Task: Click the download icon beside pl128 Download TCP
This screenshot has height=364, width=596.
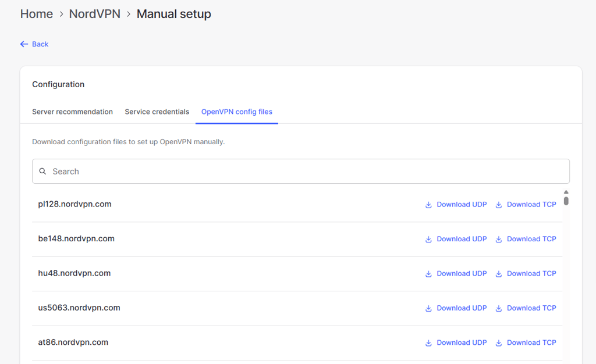Action: click(x=499, y=205)
